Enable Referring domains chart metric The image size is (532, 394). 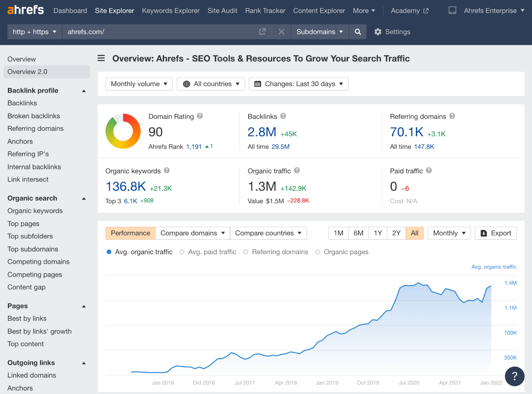pos(246,252)
